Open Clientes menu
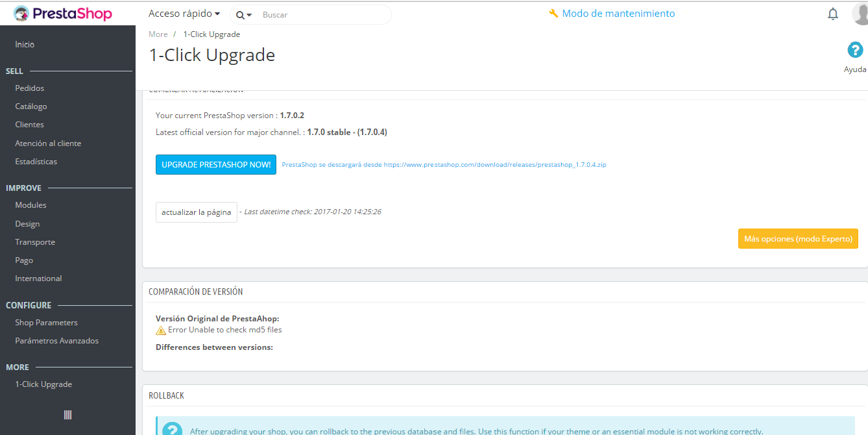Viewport: 868px width, 435px height. point(30,125)
